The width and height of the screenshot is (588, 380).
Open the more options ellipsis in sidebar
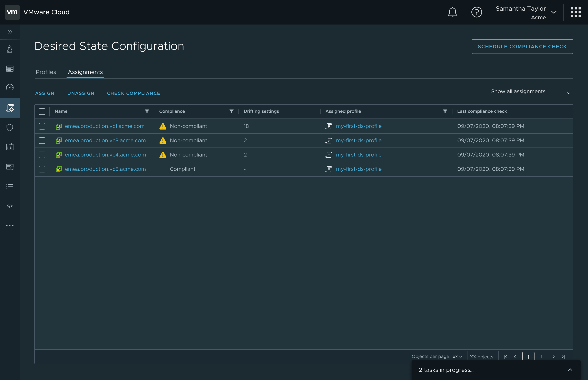(10, 226)
